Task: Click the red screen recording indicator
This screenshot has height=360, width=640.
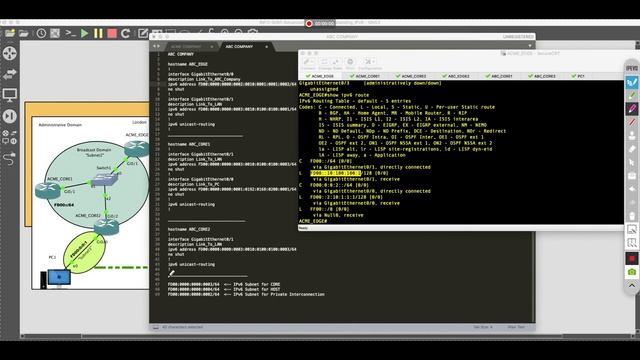Action: coord(309,23)
